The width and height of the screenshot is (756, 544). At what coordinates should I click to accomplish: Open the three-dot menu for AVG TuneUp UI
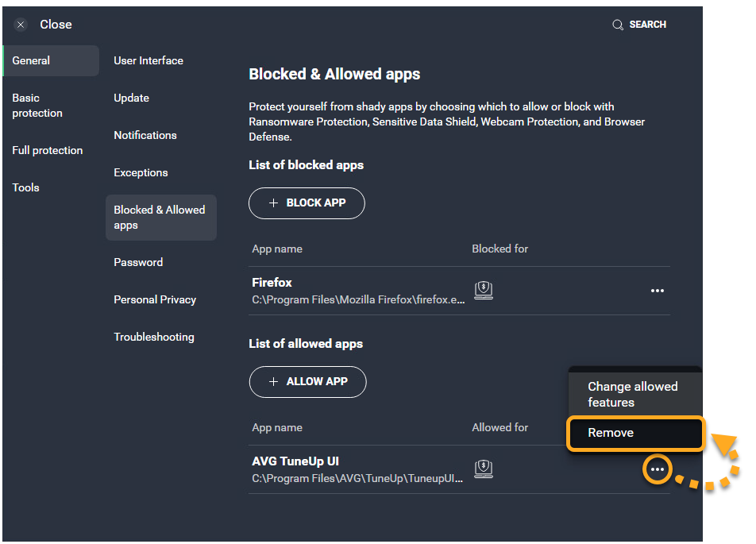[658, 469]
